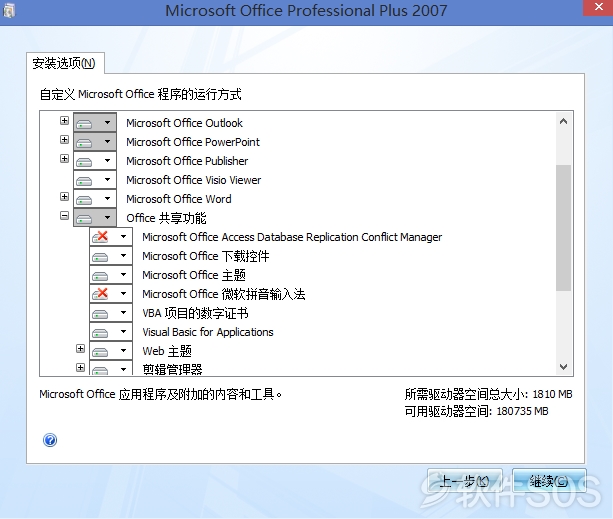Click the installer icon in title bar
613x519 pixels.
pos(9,11)
